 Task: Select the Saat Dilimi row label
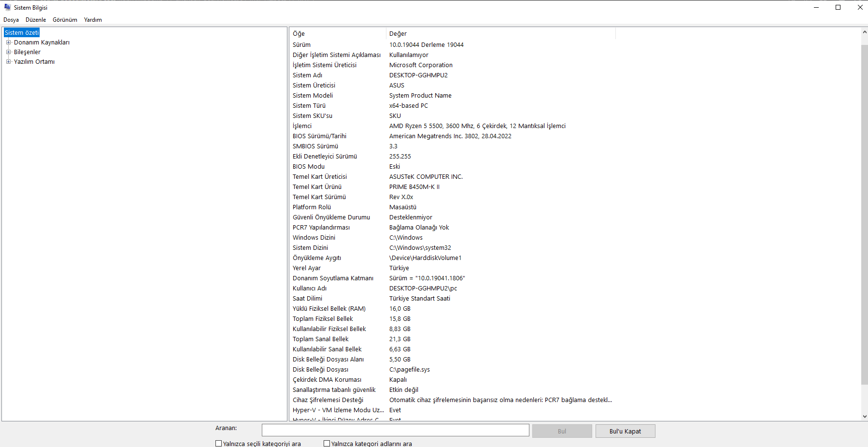pyautogui.click(x=307, y=299)
